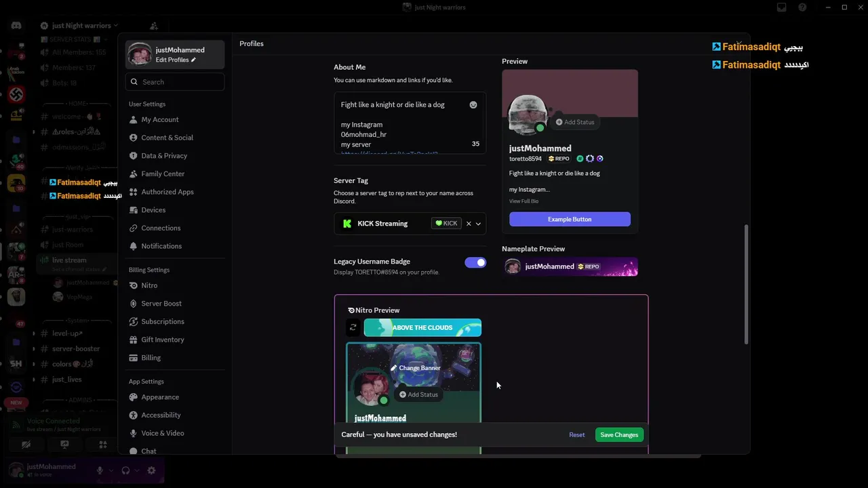Select the Above the Clouds theme
Screen dimensions: 868x488
(x=422, y=327)
